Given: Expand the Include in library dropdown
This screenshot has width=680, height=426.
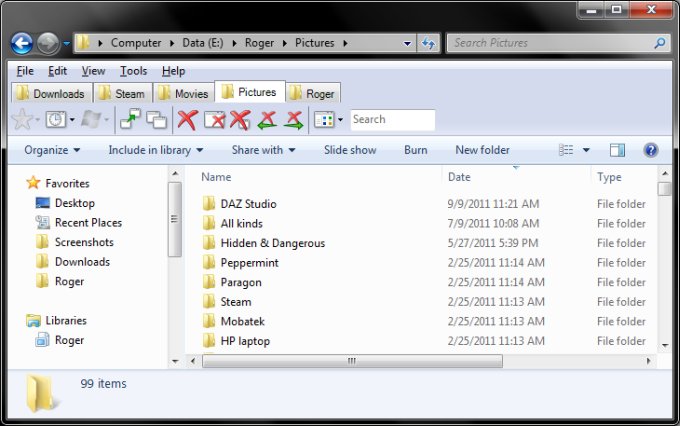Looking at the screenshot, I should (x=155, y=150).
